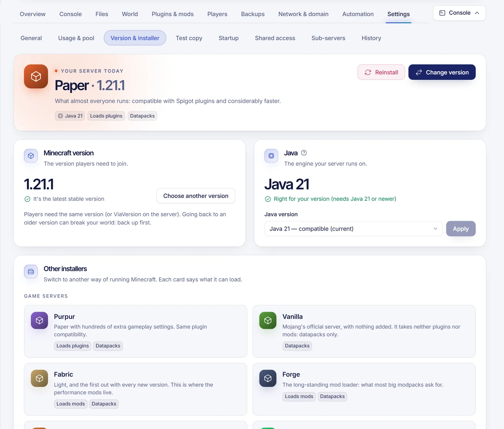Click the Java help question-mark icon

(x=304, y=153)
